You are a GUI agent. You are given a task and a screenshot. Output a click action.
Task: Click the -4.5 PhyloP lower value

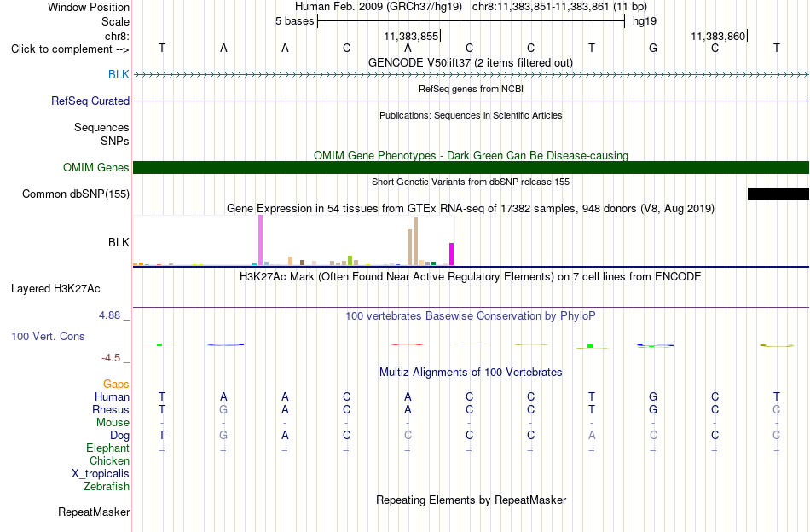111,358
